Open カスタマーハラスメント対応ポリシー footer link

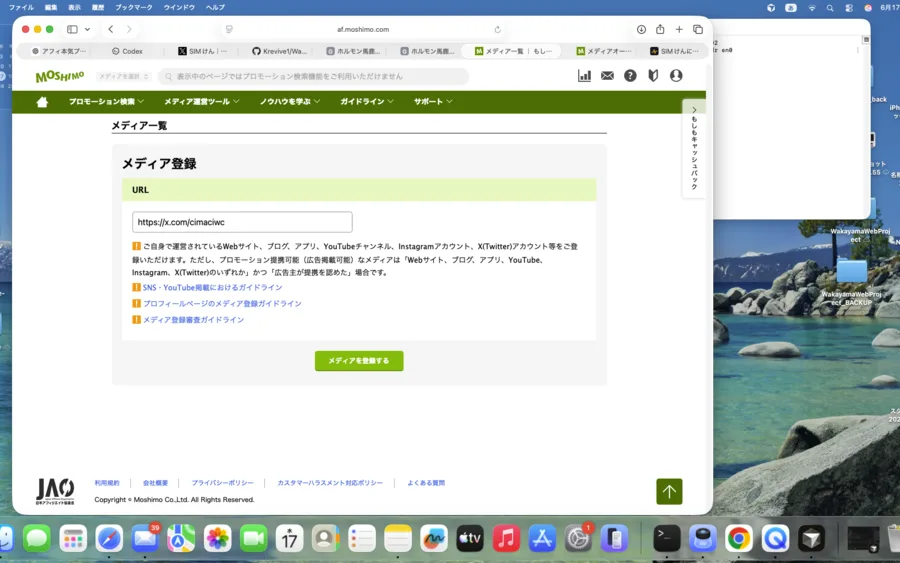point(329,483)
